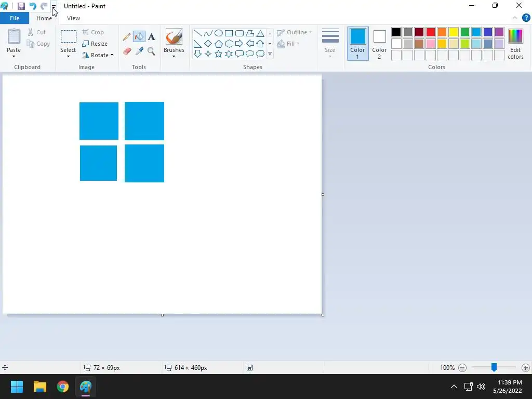532x399 pixels.
Task: Choose the Oval shape
Action: 219,33
